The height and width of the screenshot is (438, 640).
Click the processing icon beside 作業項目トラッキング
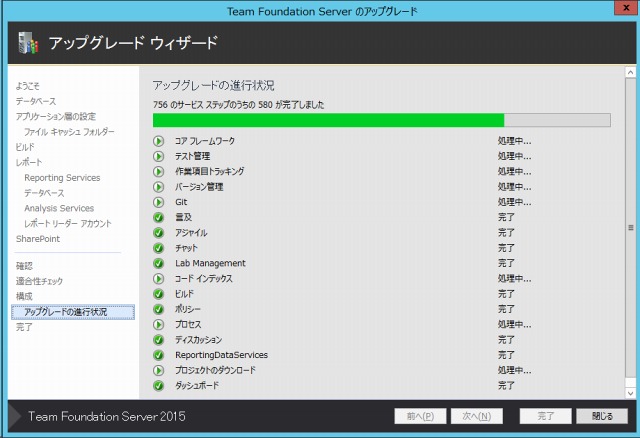158,171
